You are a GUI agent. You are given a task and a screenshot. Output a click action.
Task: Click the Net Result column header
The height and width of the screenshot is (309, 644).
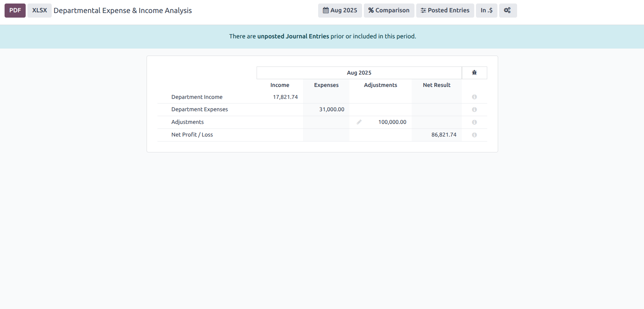click(437, 85)
